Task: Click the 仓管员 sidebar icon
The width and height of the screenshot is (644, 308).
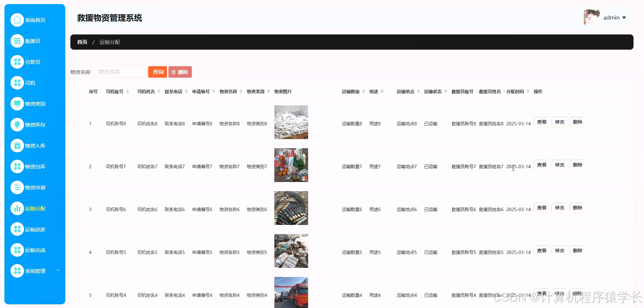Action: pos(17,62)
